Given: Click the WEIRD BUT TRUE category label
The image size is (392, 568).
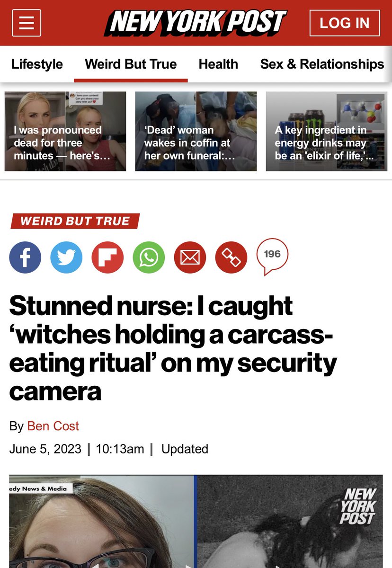Looking at the screenshot, I should coord(76,221).
